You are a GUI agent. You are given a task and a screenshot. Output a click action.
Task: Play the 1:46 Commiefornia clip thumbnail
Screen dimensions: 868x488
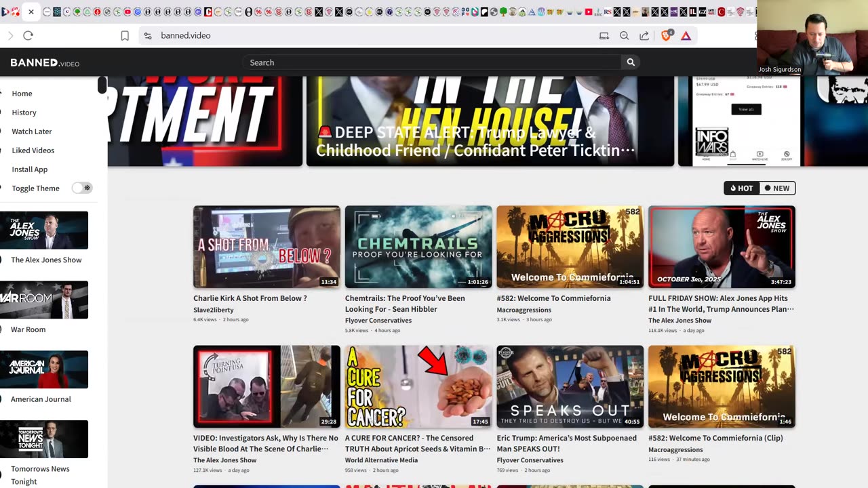click(x=722, y=386)
